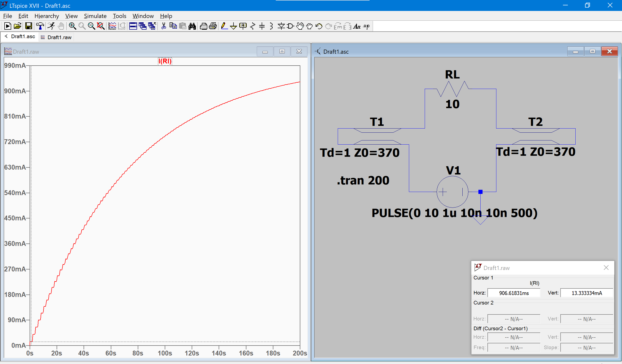Image resolution: width=622 pixels, height=364 pixels.
Task: Click the T1 transmission line label
Action: [x=377, y=122]
